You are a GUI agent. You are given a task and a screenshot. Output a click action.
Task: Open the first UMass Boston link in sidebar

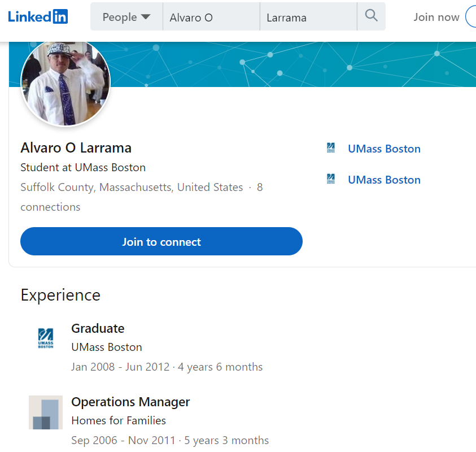click(384, 149)
